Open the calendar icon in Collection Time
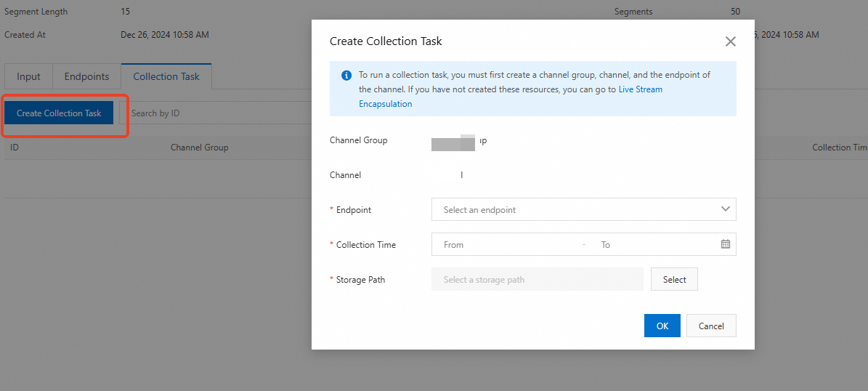The image size is (868, 391). [x=725, y=244]
